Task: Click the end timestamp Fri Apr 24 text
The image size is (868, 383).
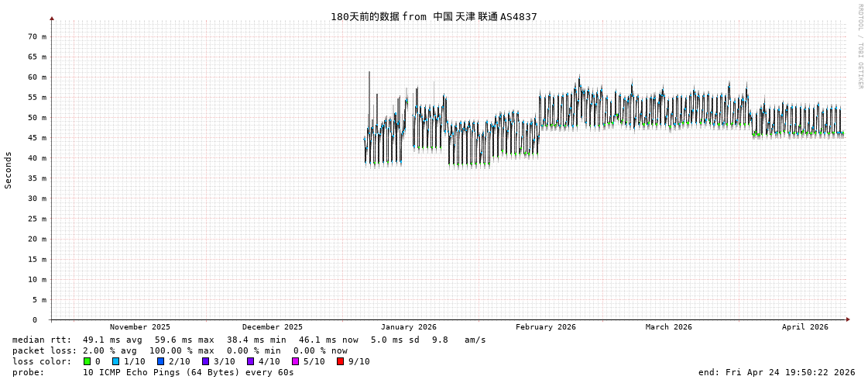Action: pos(777,372)
